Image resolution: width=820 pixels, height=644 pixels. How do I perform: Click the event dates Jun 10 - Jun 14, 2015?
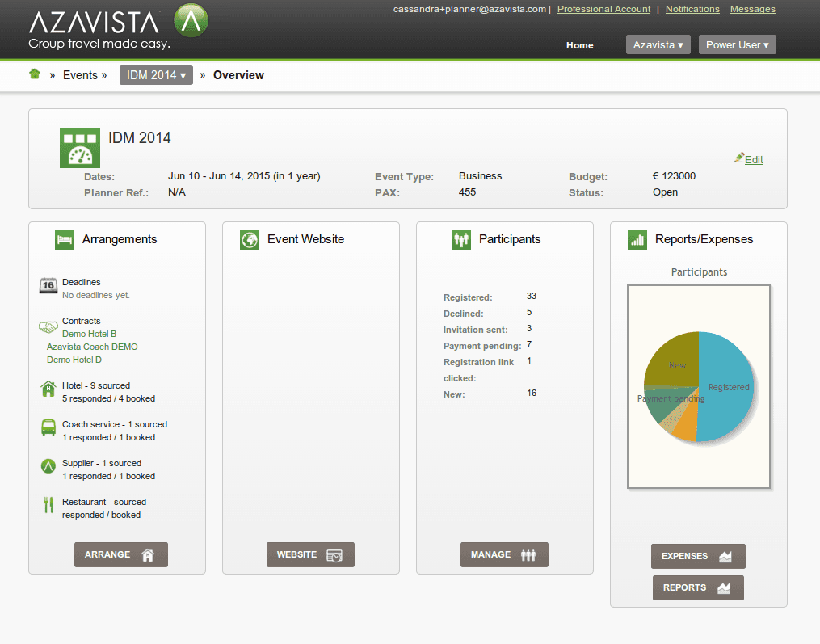tap(219, 176)
